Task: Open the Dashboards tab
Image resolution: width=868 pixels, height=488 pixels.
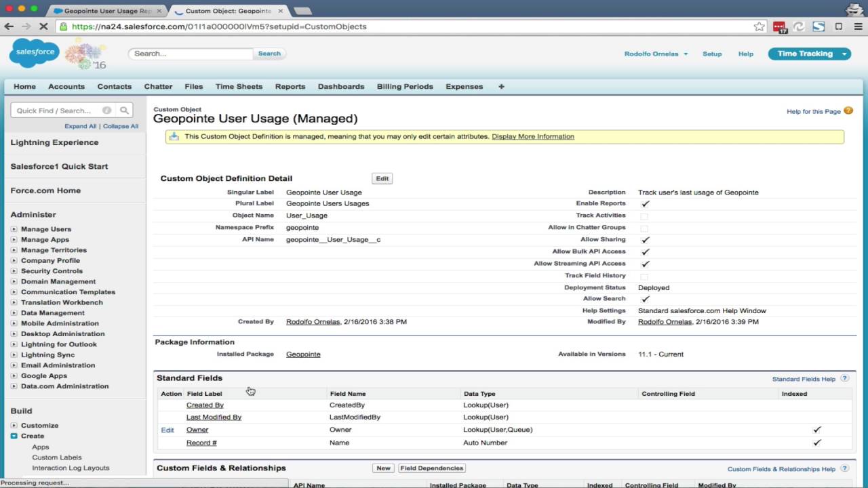Action: [x=341, y=87]
